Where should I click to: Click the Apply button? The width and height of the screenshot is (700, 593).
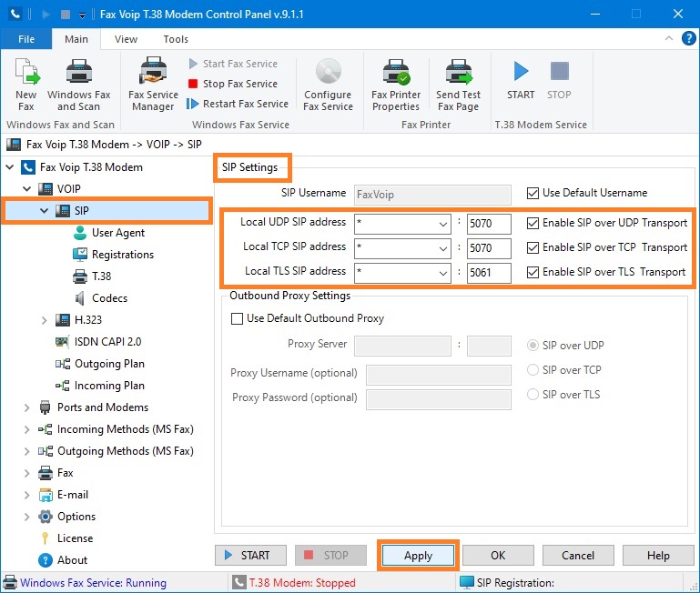[x=419, y=556]
